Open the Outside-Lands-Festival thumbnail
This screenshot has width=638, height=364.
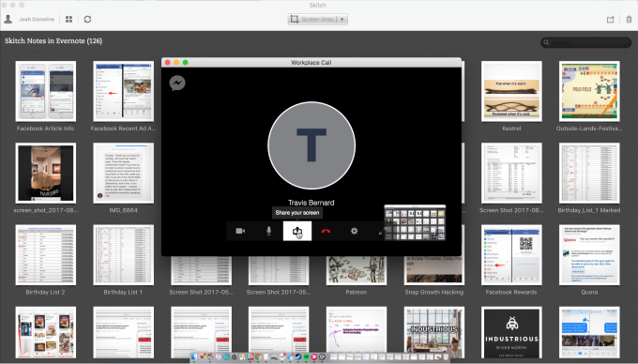pyautogui.click(x=589, y=91)
